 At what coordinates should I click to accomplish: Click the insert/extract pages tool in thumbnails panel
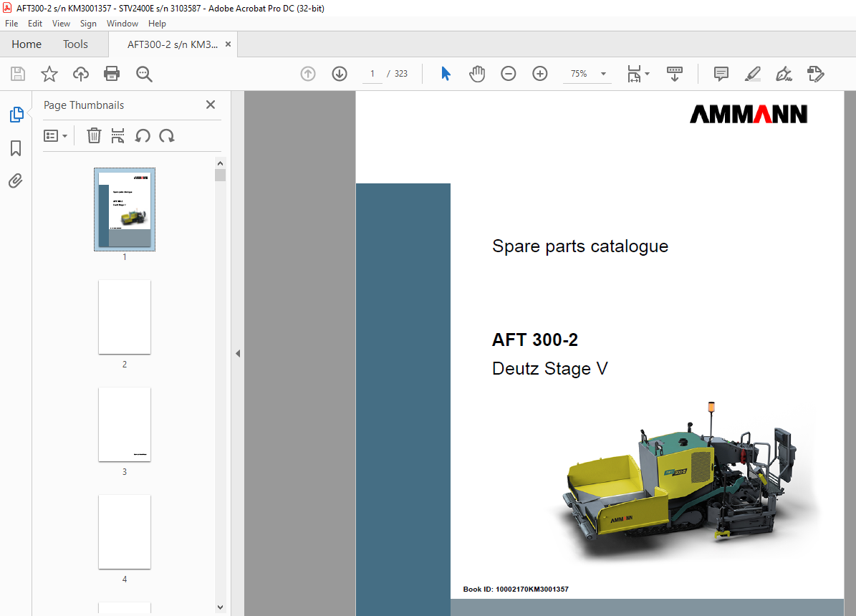click(117, 135)
